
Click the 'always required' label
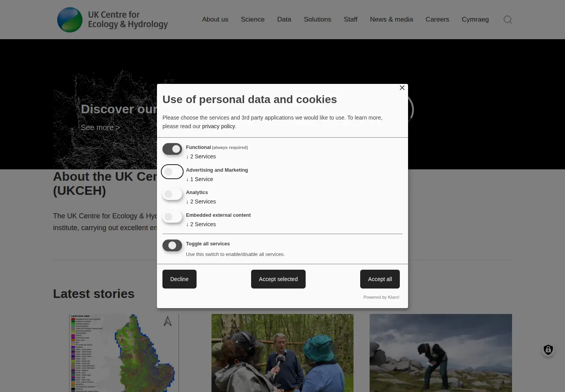[230, 147]
